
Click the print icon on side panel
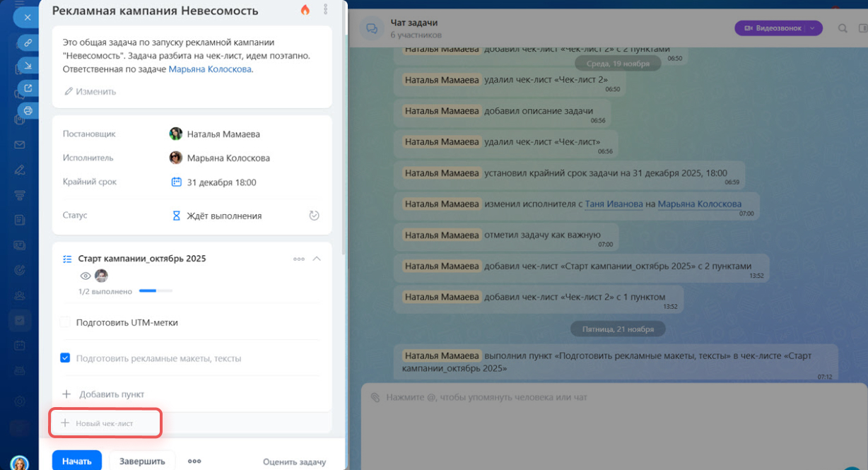pyautogui.click(x=28, y=110)
